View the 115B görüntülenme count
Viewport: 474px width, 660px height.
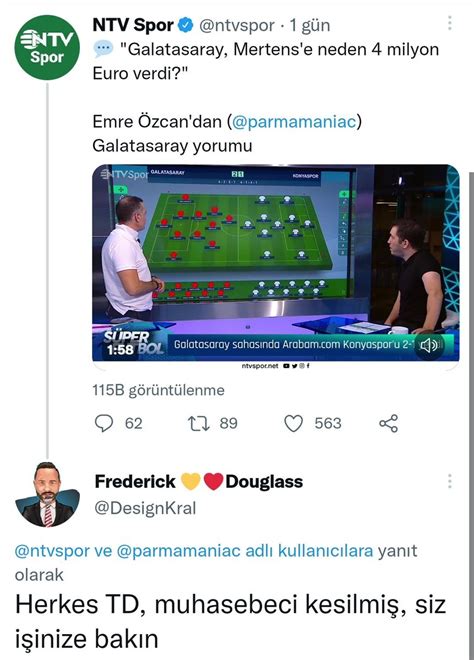(x=158, y=390)
